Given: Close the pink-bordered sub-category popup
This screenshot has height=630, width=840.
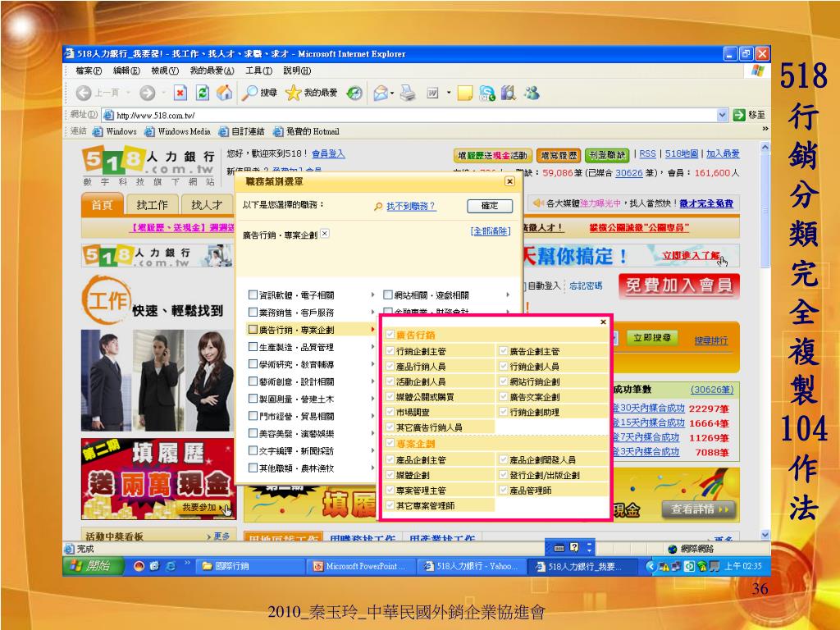Looking at the screenshot, I should tap(603, 322).
